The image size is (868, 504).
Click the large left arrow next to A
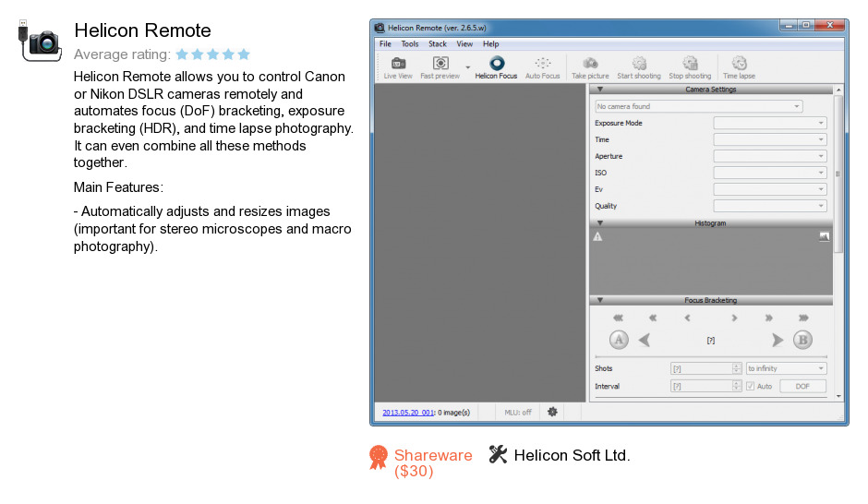tap(644, 340)
